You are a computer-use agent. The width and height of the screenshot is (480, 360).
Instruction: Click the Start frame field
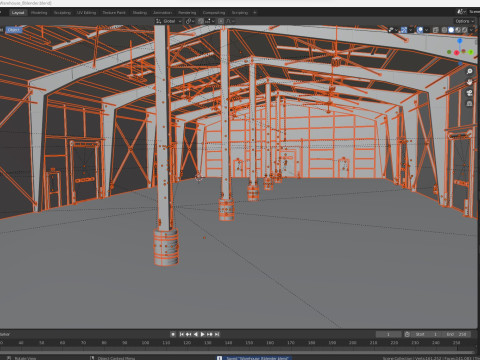click(x=426, y=334)
